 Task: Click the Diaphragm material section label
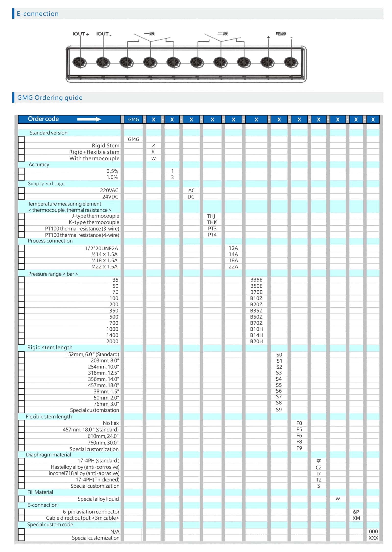(48, 455)
